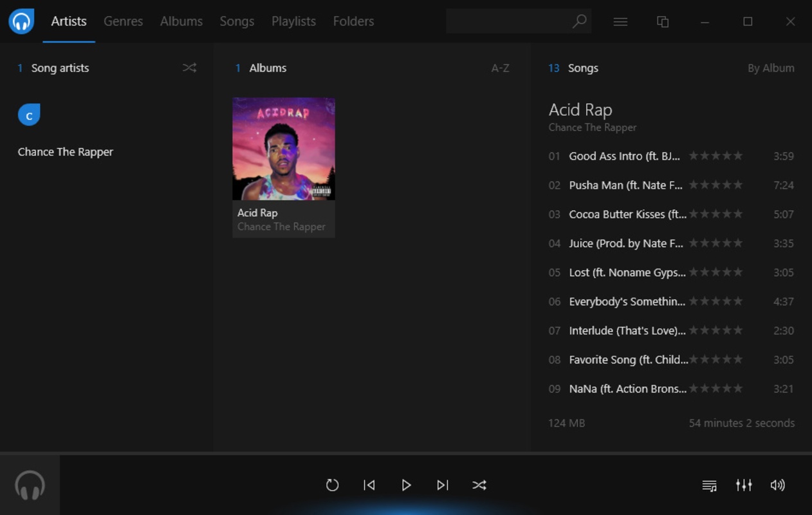Viewport: 812px width, 515px height.
Task: Open the By Album songs sorting
Action: (771, 68)
